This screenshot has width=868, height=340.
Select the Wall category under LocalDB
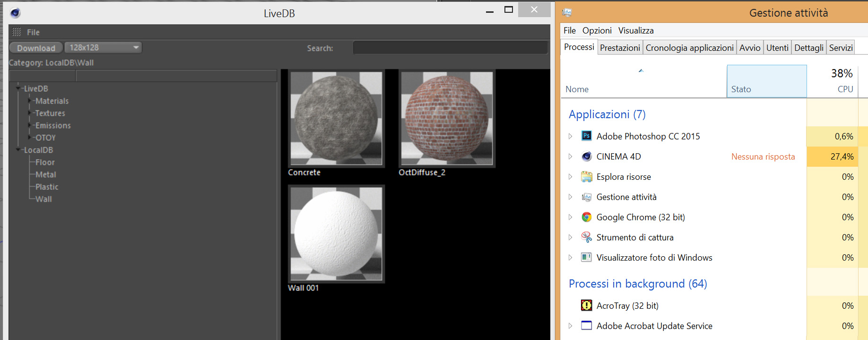tap(43, 199)
